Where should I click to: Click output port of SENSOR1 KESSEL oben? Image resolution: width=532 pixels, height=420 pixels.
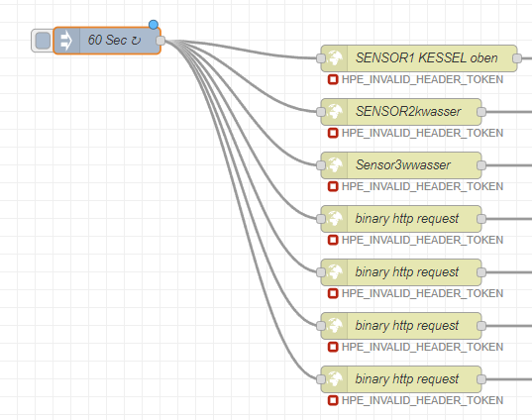pyautogui.click(x=517, y=58)
